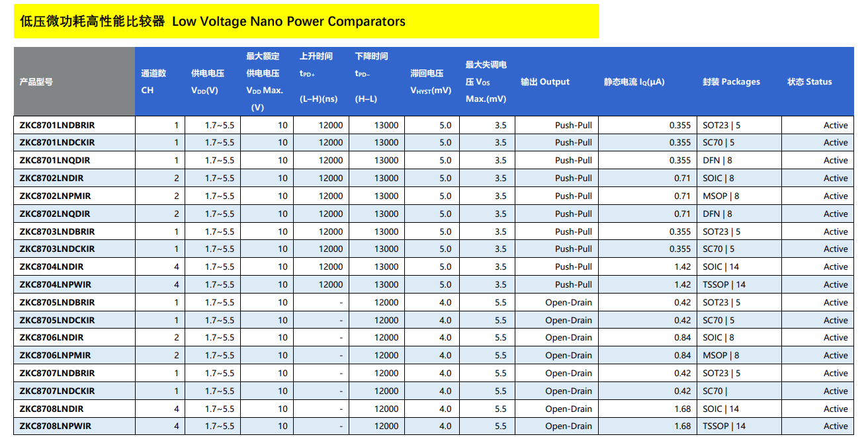This screenshot has width=868, height=437.
Task: Select part number ZKC8702LNDIR
Action: point(52,179)
